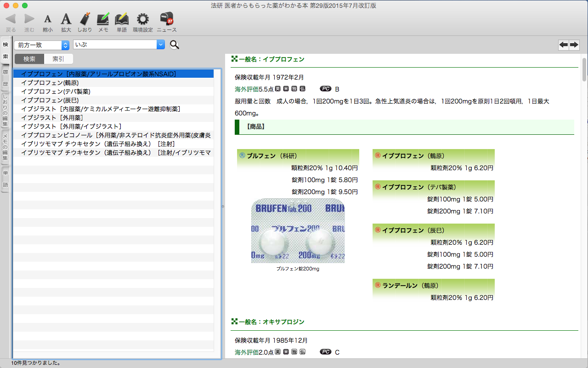Expand the search history dropdown arrow
The width and height of the screenshot is (588, 368).
(x=160, y=45)
